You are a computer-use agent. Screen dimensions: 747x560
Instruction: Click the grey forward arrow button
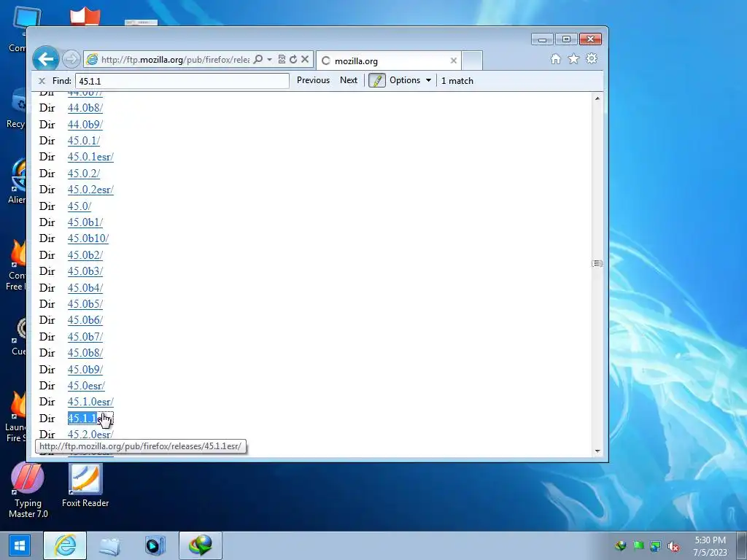pyautogui.click(x=71, y=60)
